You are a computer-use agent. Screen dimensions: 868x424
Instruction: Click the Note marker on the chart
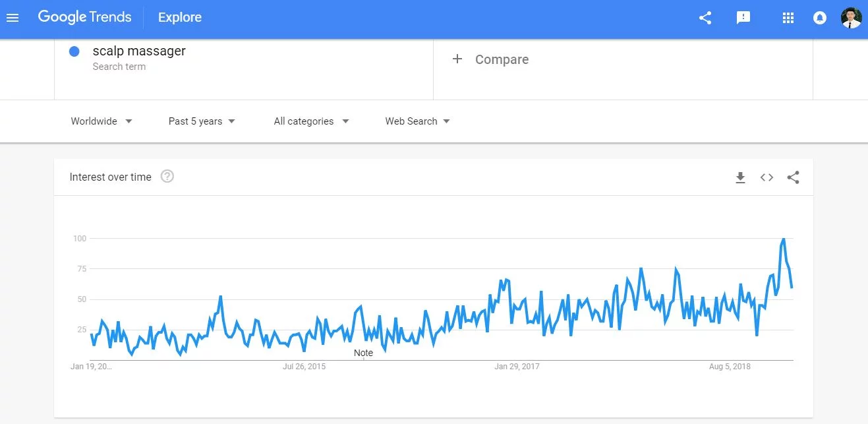coord(363,353)
